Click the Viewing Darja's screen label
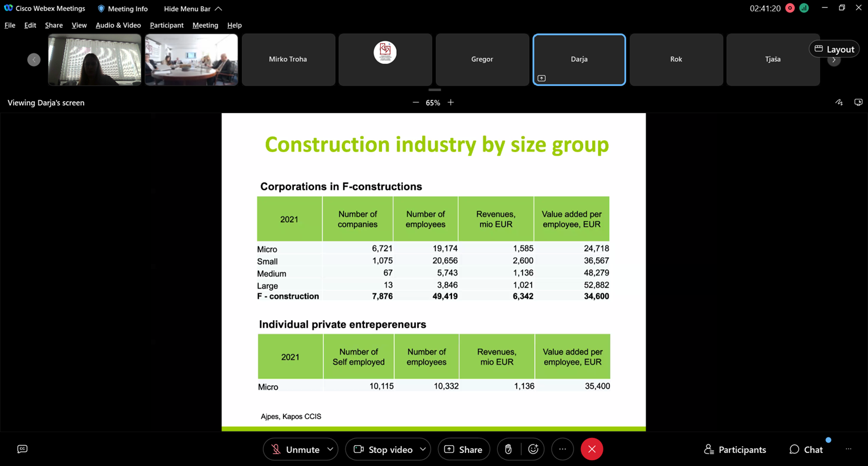Viewport: 868px width, 466px height. pyautogui.click(x=46, y=102)
